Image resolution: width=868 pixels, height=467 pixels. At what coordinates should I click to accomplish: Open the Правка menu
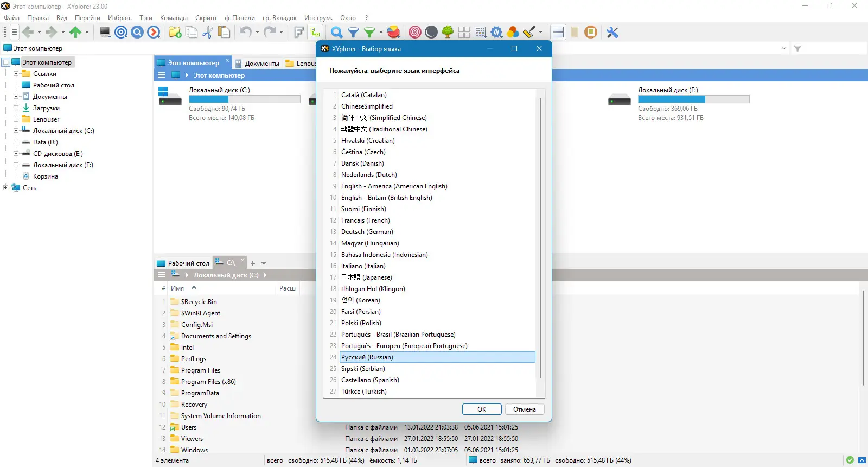click(x=38, y=18)
